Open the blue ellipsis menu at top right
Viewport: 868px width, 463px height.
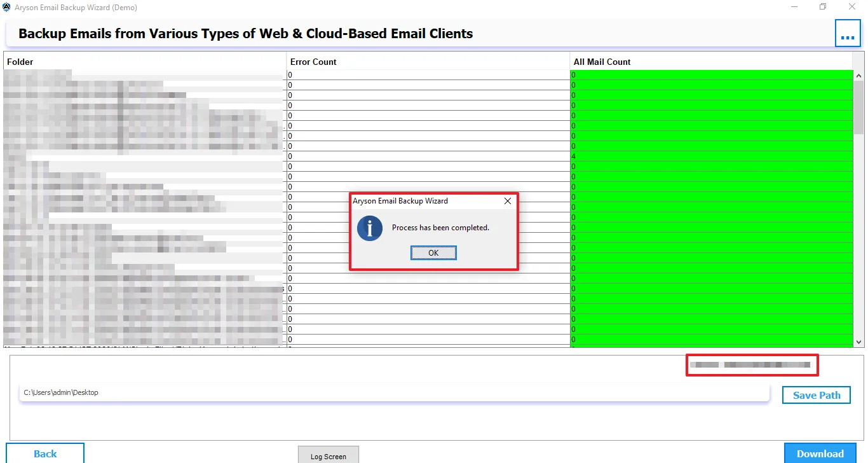click(x=848, y=33)
